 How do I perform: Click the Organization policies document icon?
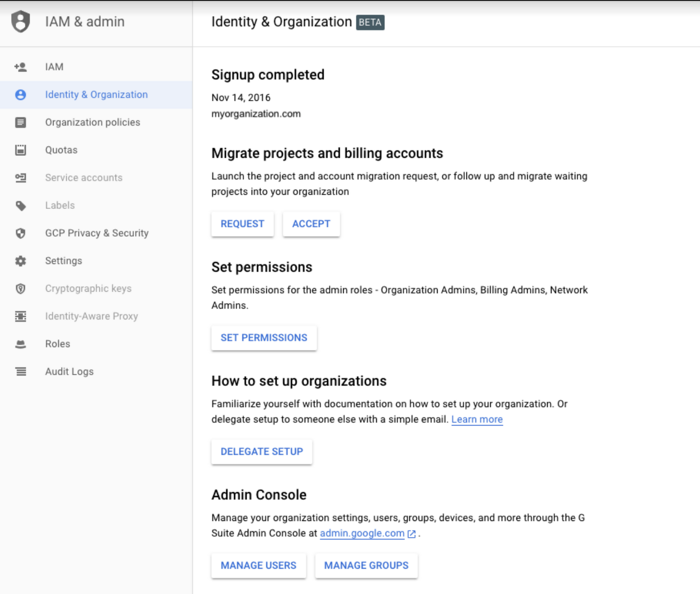pos(21,123)
